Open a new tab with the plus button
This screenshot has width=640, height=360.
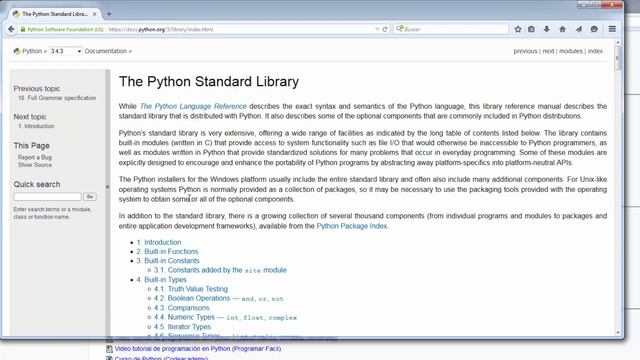109,14
